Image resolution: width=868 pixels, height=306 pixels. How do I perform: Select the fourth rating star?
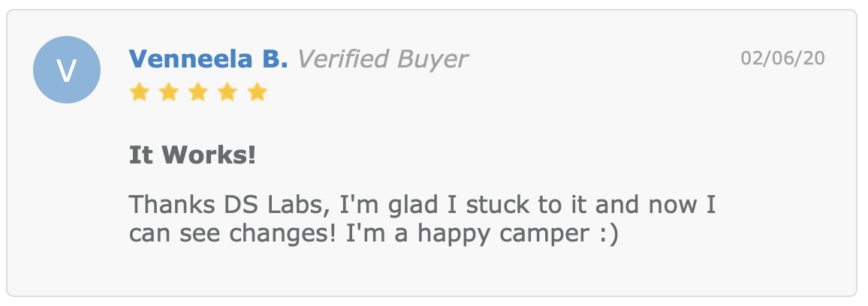(228, 91)
